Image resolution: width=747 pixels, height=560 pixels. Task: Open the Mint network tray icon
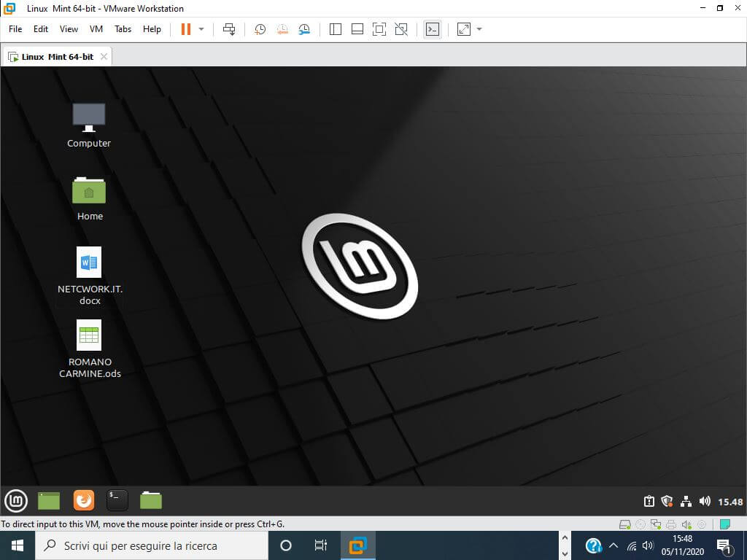tap(686, 502)
